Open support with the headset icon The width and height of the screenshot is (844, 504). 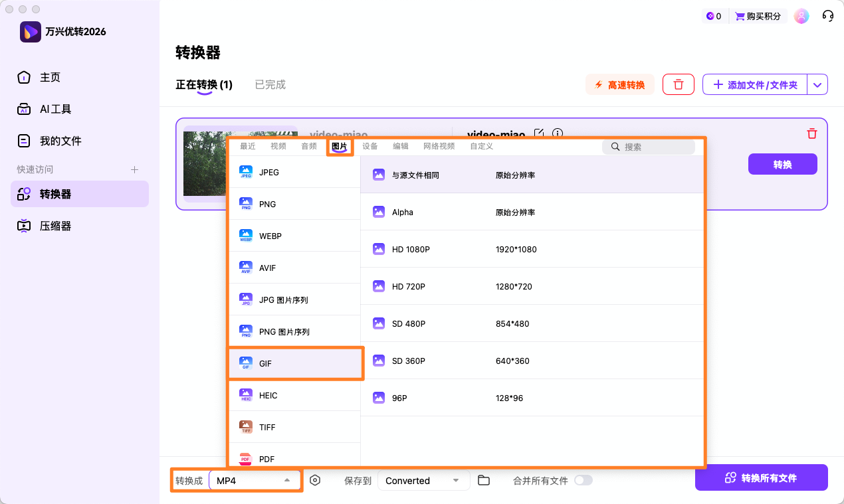827,15
